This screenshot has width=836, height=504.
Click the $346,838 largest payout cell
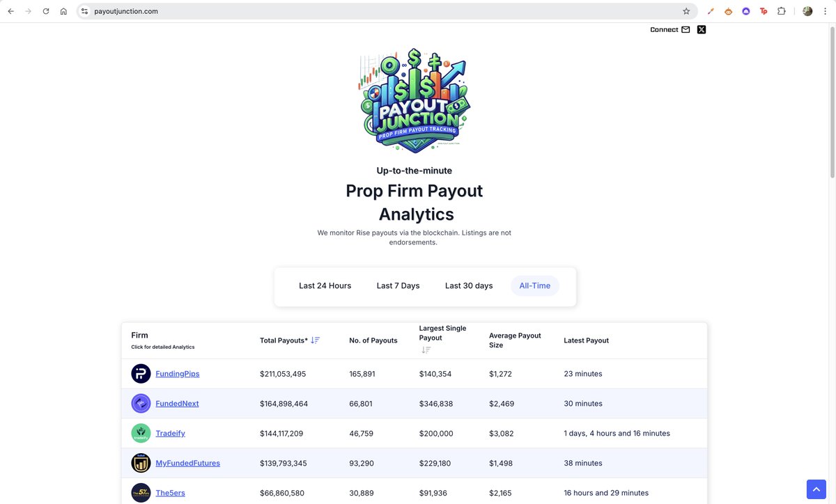[435, 404]
